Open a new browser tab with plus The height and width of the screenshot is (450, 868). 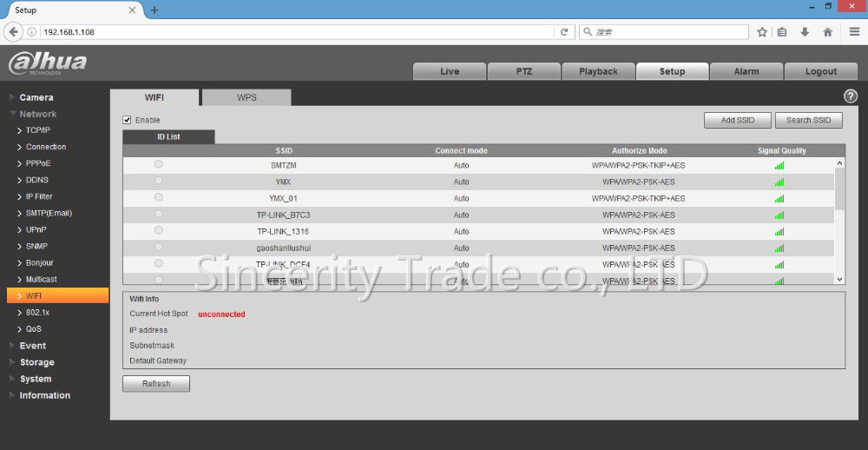[155, 10]
